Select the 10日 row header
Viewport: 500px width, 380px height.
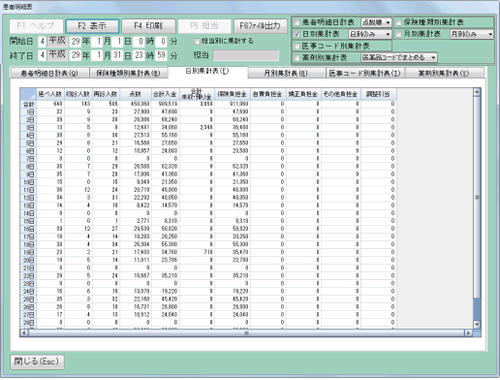click(28, 182)
